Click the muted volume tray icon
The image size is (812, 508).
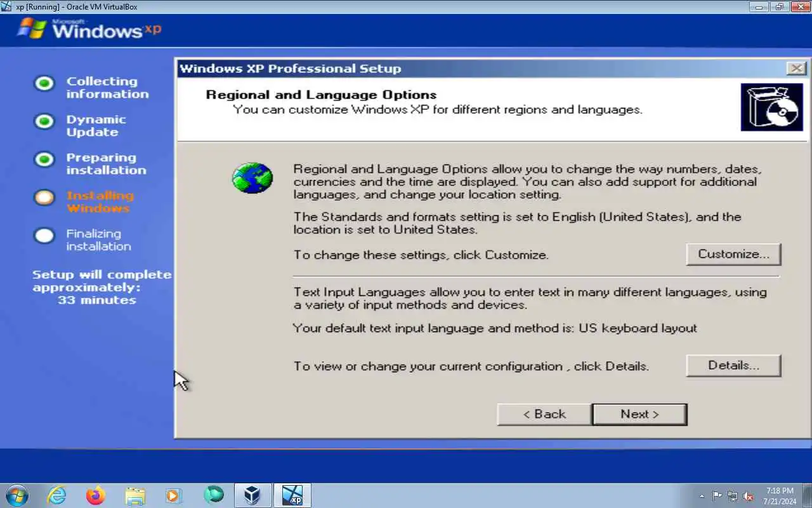tap(748, 496)
